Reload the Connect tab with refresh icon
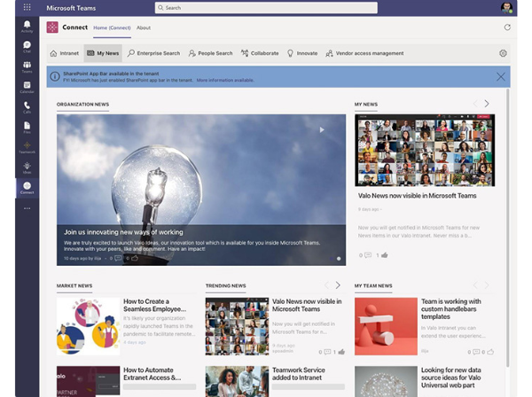The image size is (532, 397). pos(507,27)
